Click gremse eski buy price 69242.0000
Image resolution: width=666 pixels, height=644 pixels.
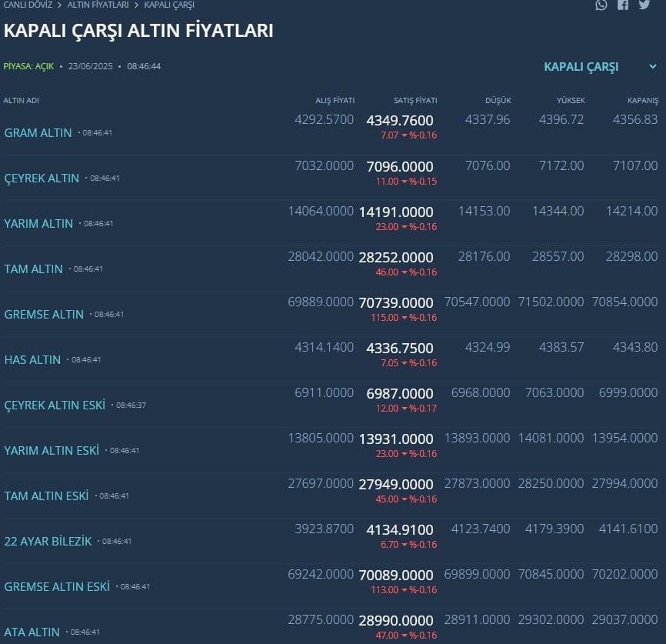[x=321, y=575]
